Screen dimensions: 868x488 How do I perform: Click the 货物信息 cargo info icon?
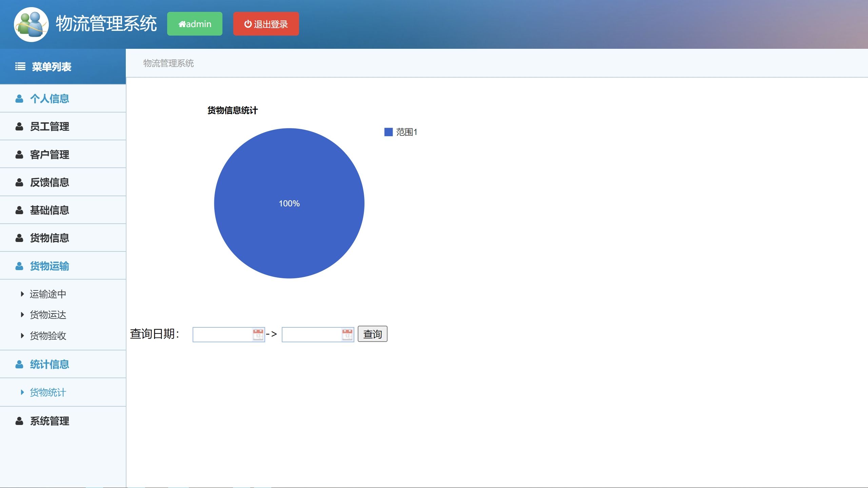coord(20,238)
